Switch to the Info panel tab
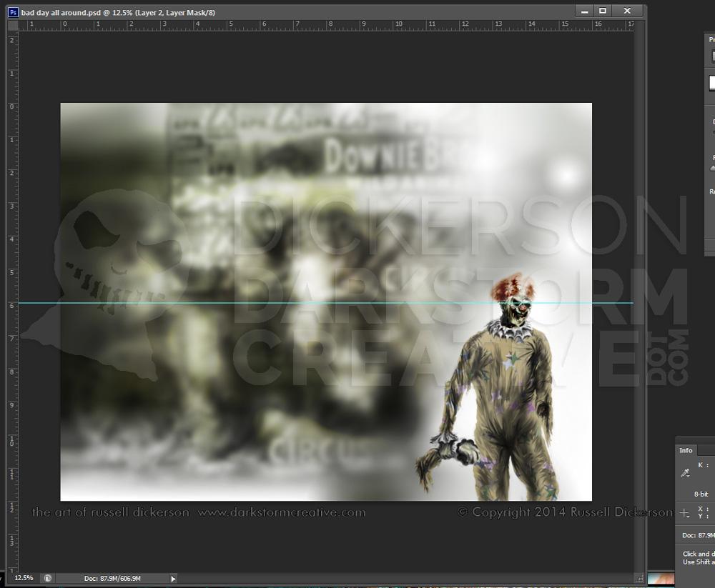Image resolution: width=715 pixels, height=588 pixels. [686, 450]
